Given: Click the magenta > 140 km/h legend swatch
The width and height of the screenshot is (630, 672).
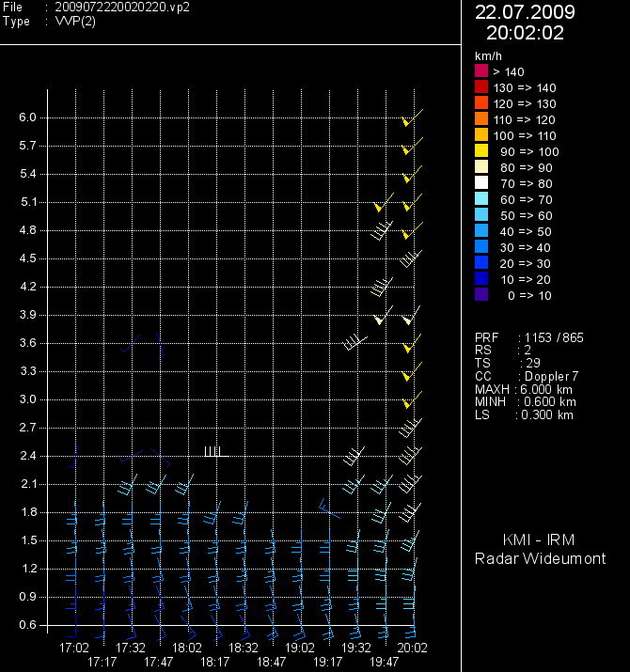Looking at the screenshot, I should (x=481, y=71).
